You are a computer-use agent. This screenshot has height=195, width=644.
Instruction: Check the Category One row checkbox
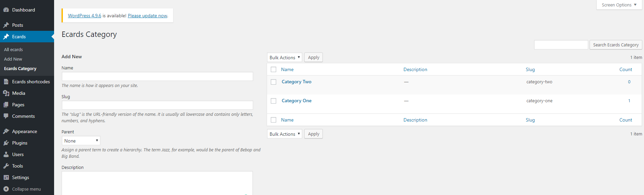[273, 101]
